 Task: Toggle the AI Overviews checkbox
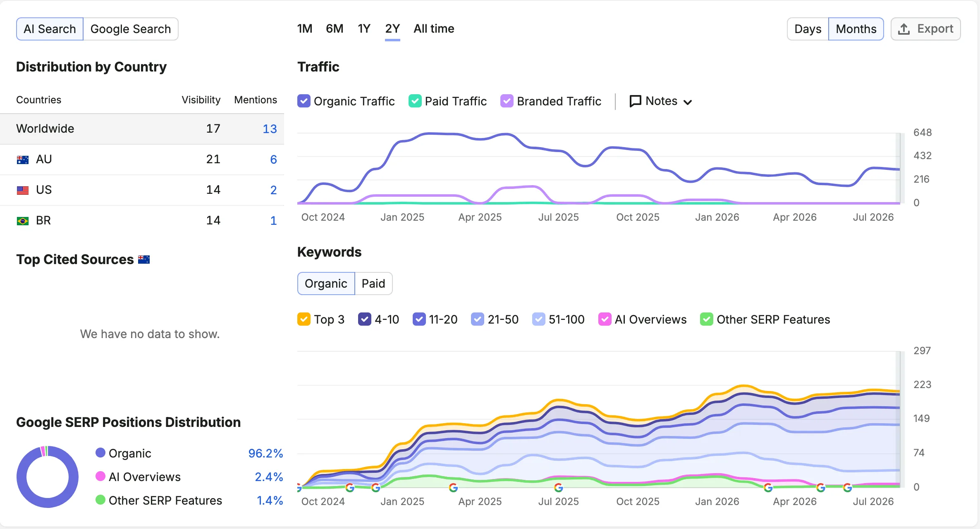[605, 319]
